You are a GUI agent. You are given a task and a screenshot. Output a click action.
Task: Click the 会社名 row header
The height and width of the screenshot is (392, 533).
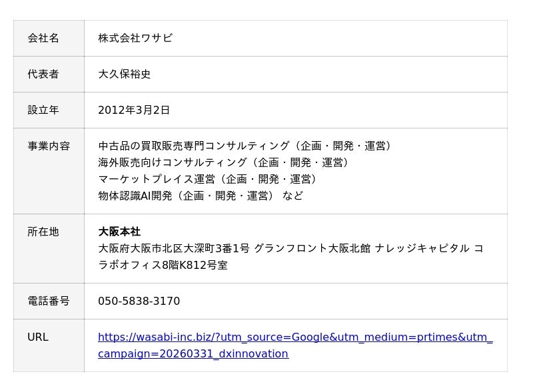pyautogui.click(x=43, y=39)
